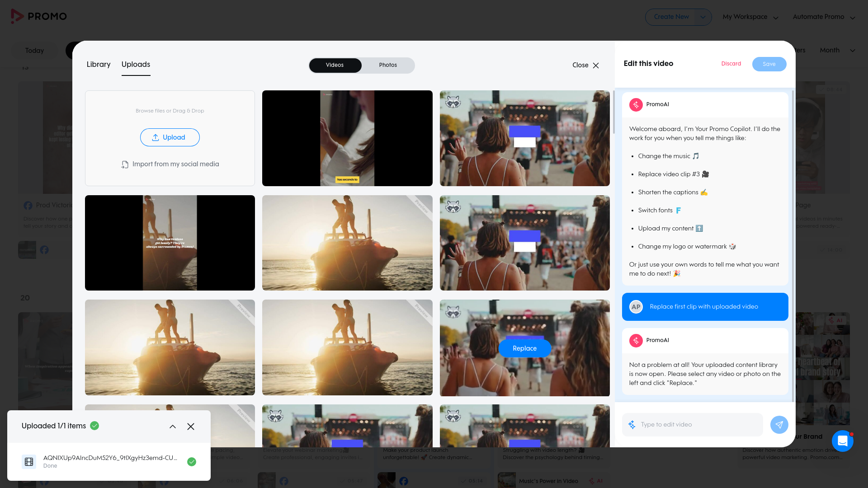This screenshot has width=868, height=488.
Task: Open the Intercom chat bubble icon
Action: tap(842, 441)
